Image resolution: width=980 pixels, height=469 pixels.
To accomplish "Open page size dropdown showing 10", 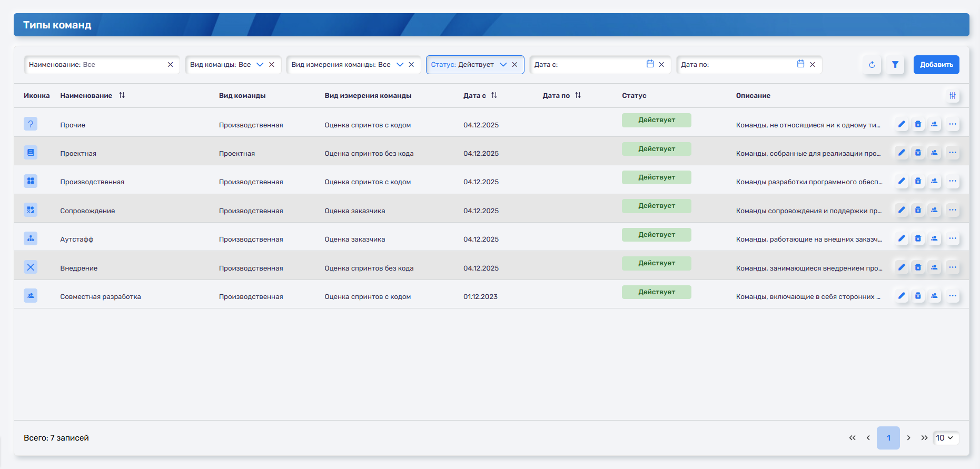I will (945, 438).
